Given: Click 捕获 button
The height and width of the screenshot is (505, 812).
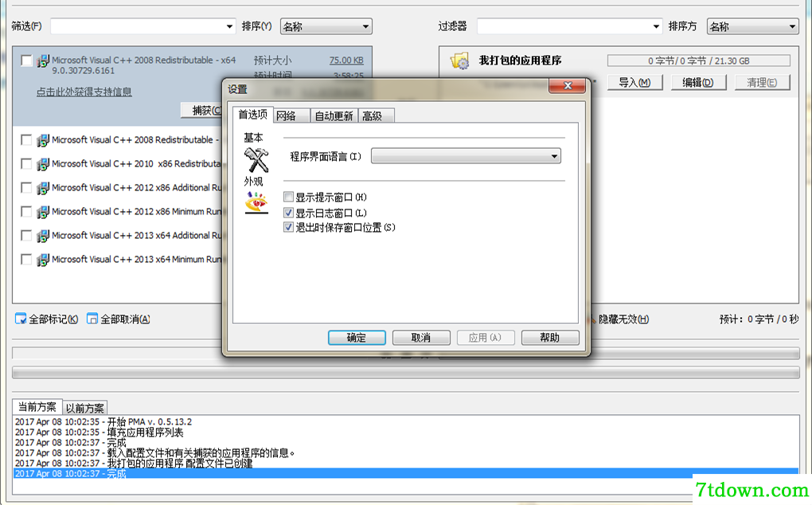Looking at the screenshot, I should coord(202,111).
